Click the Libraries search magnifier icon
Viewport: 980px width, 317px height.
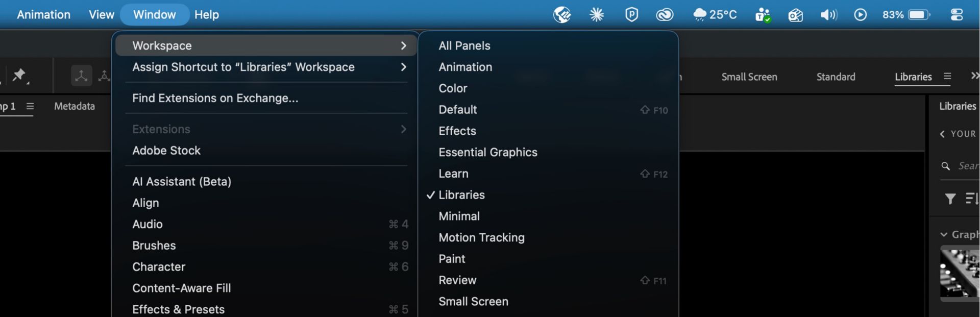(945, 166)
